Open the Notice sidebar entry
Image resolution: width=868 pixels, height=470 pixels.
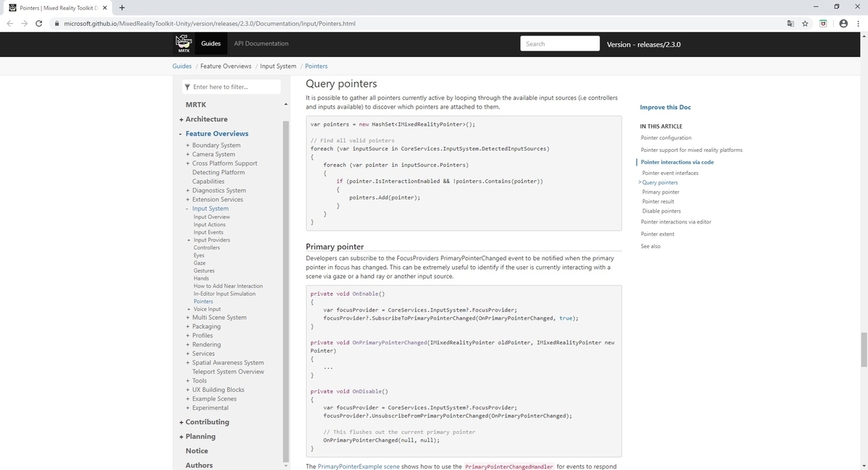(197, 450)
